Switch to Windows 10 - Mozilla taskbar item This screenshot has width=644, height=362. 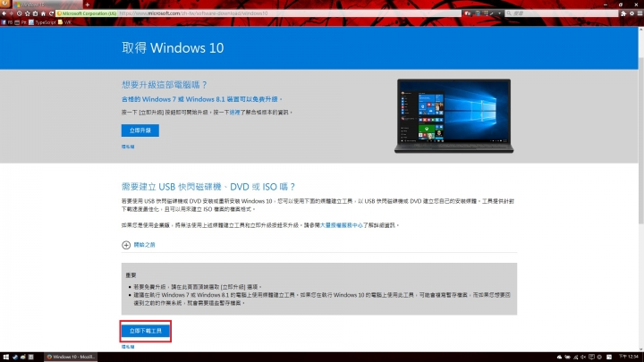click(x=71, y=357)
